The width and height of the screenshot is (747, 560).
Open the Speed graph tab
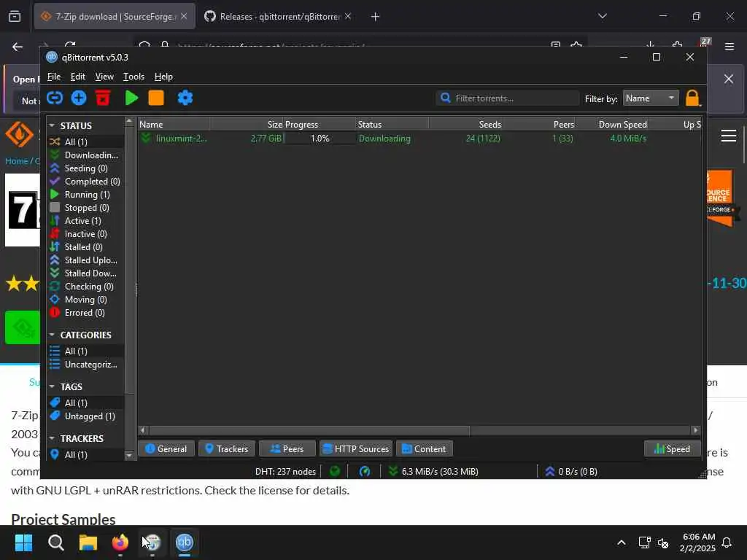(x=672, y=448)
